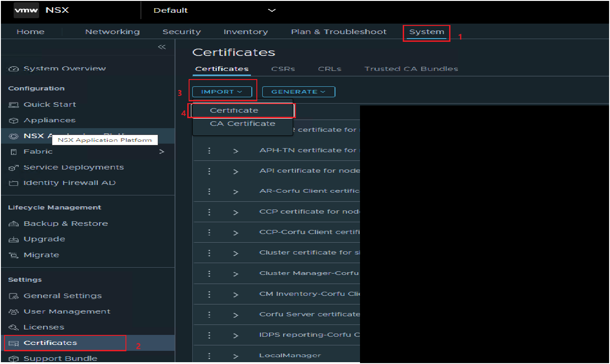Open actions menu for IDPS reporting-Corfu row
This screenshot has height=364, width=610.
(209, 335)
